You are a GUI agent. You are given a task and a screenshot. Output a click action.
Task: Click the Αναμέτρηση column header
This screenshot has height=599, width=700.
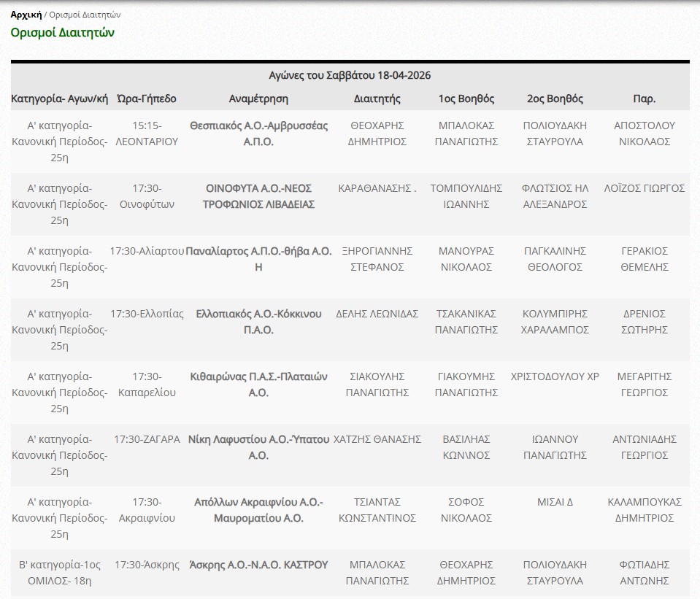click(258, 98)
